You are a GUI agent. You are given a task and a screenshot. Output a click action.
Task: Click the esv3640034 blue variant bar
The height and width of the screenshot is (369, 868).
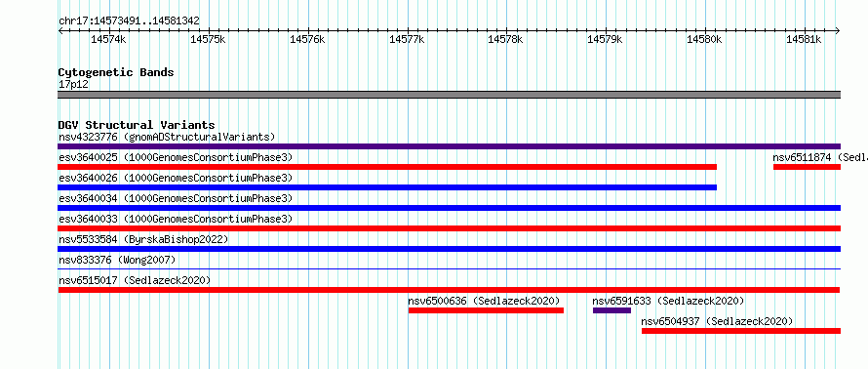pos(449,208)
